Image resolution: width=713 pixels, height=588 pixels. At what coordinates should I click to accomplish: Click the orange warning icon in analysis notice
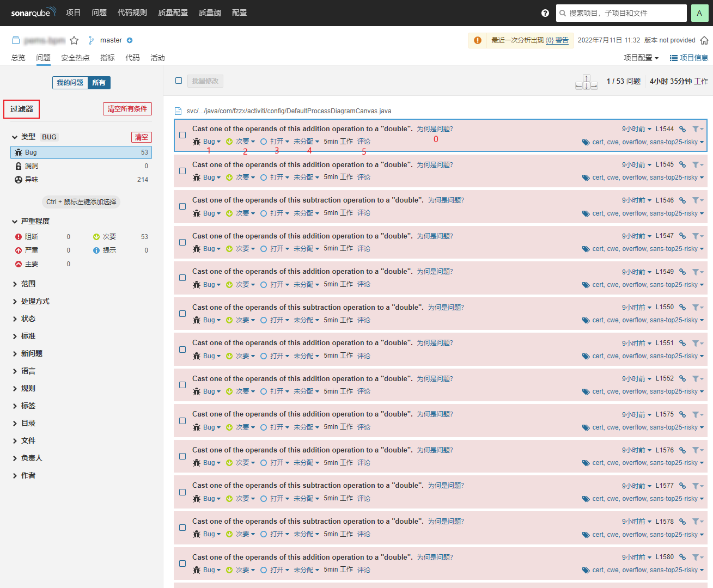[478, 40]
